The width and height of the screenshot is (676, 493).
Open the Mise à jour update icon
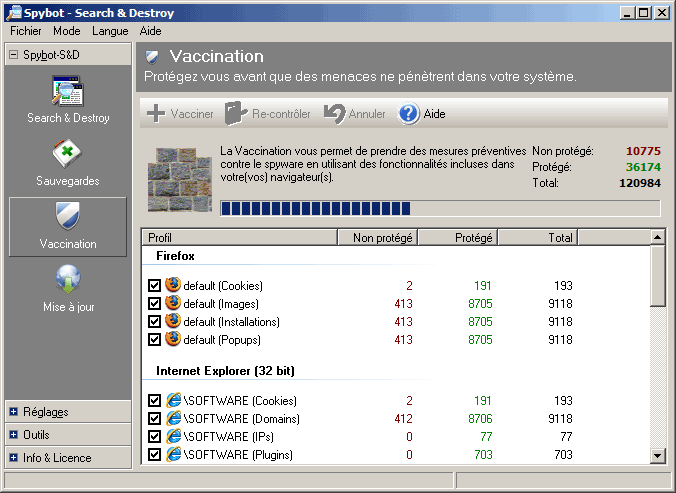tap(68, 280)
